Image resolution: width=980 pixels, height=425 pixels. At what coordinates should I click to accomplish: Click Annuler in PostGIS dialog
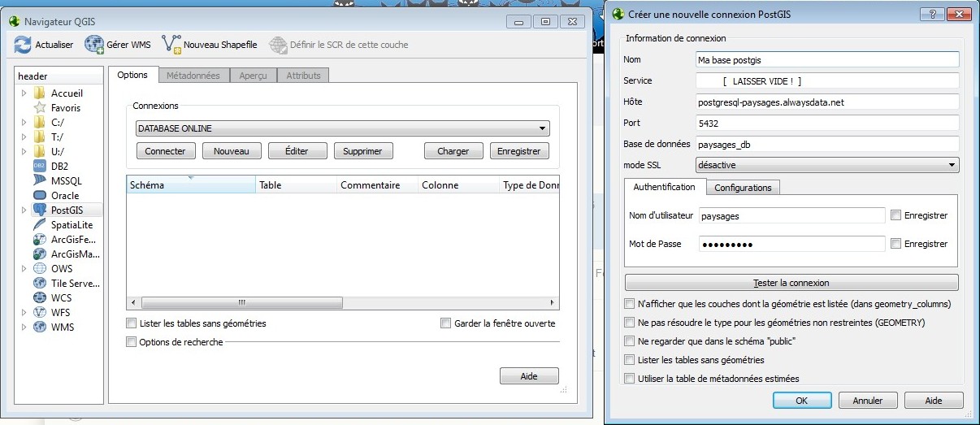867,401
